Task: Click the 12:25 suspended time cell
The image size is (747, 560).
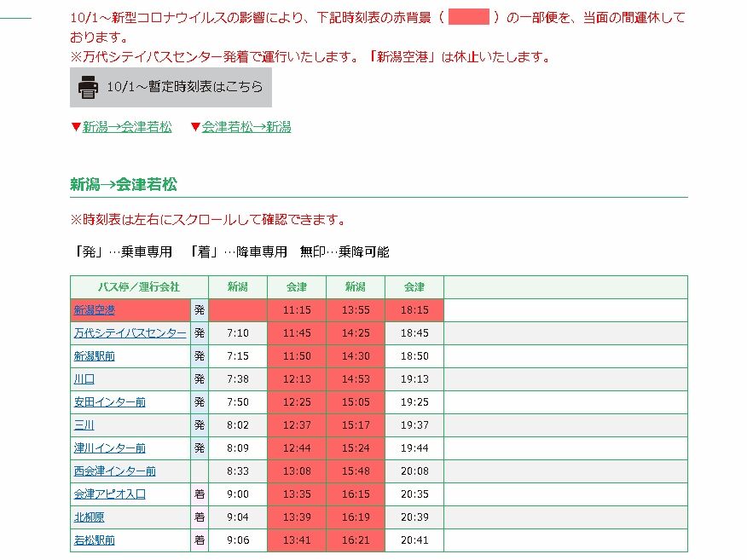Action: click(297, 402)
